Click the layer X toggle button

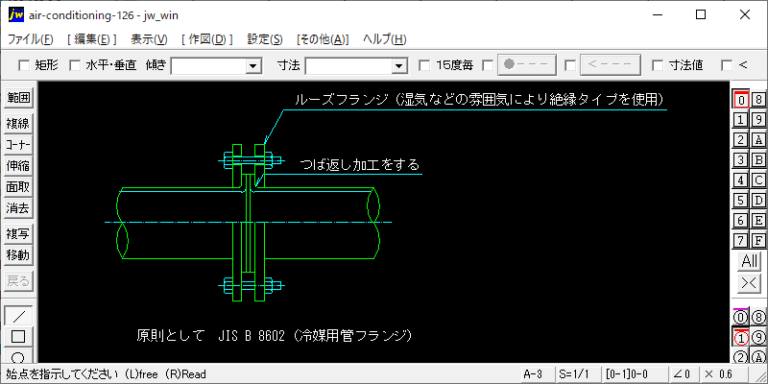pos(750,283)
